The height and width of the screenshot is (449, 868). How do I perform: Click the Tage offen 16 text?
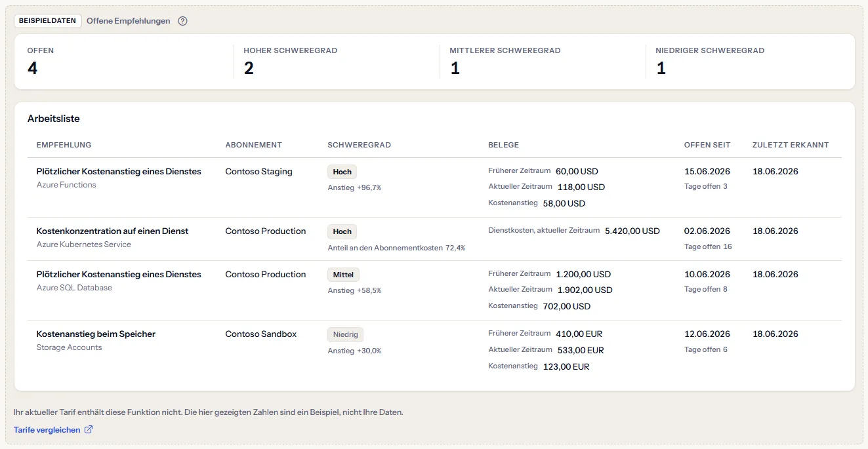point(708,247)
